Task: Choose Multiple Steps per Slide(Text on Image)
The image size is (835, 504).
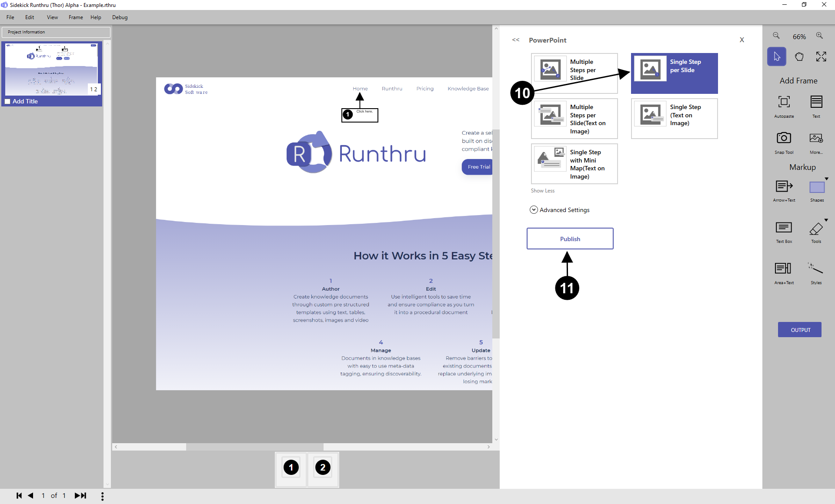Action: [x=574, y=119]
